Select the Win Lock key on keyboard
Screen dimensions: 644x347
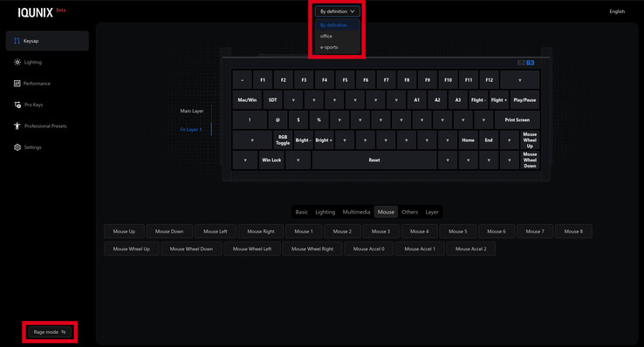coord(271,160)
